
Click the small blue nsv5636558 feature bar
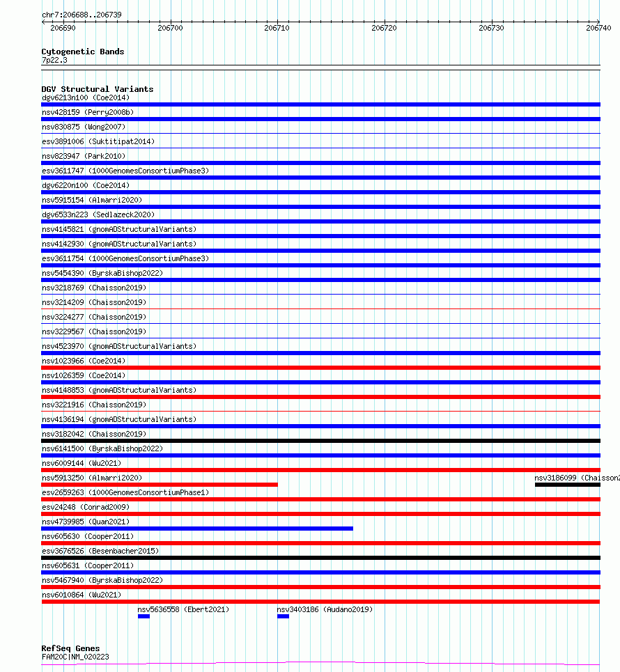pyautogui.click(x=144, y=616)
